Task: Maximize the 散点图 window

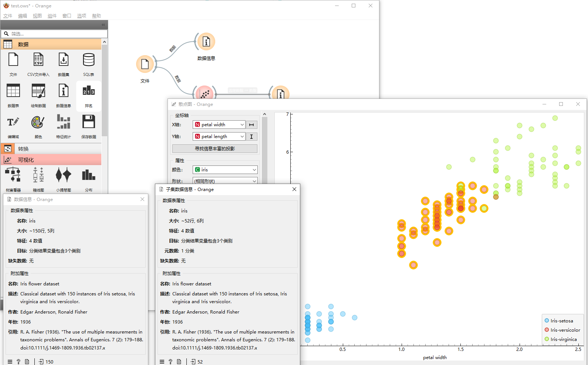Action: 561,104
